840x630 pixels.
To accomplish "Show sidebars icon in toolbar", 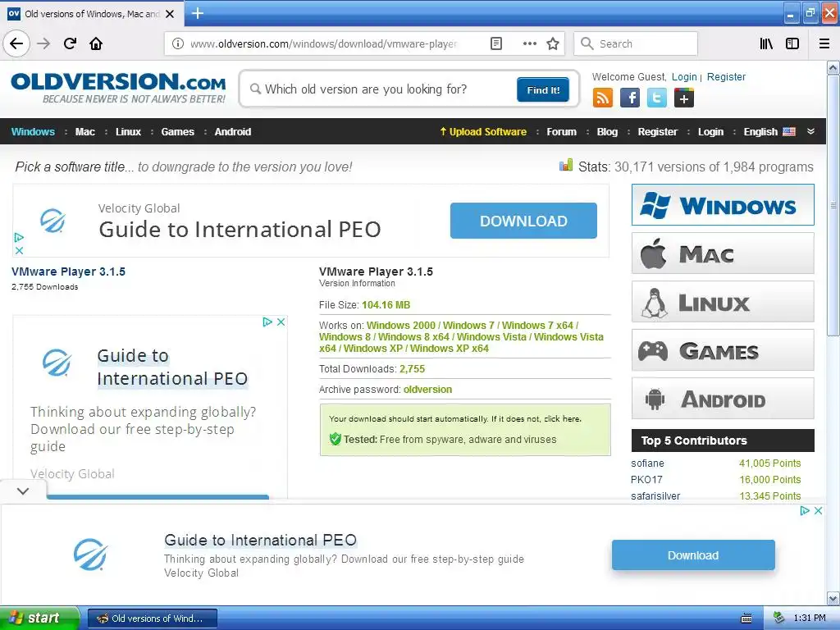I will 792,43.
